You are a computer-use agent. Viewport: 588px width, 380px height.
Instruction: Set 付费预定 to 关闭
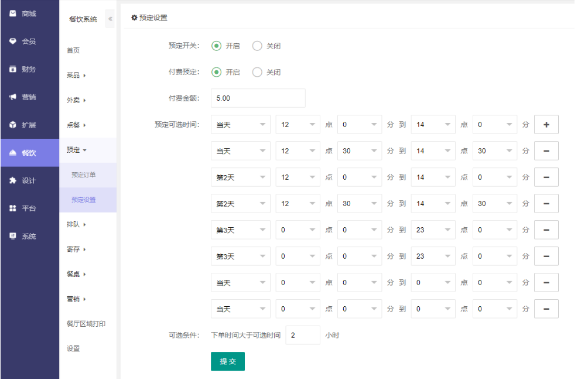tap(257, 73)
